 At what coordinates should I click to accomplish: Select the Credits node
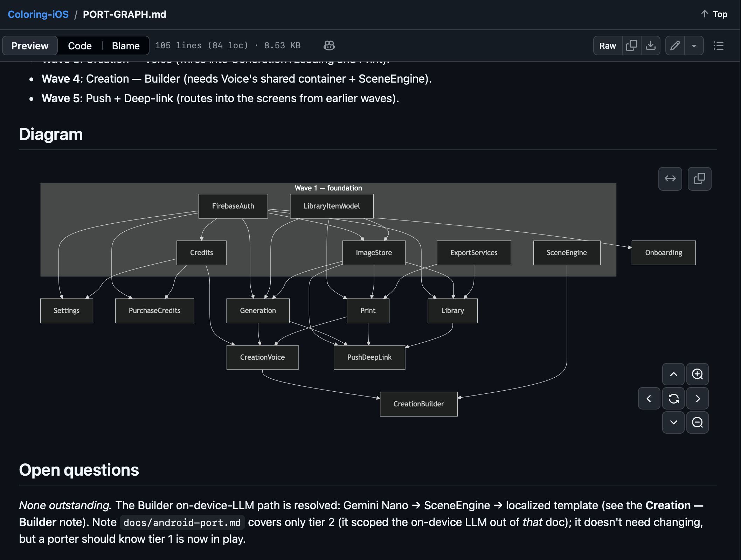click(202, 253)
